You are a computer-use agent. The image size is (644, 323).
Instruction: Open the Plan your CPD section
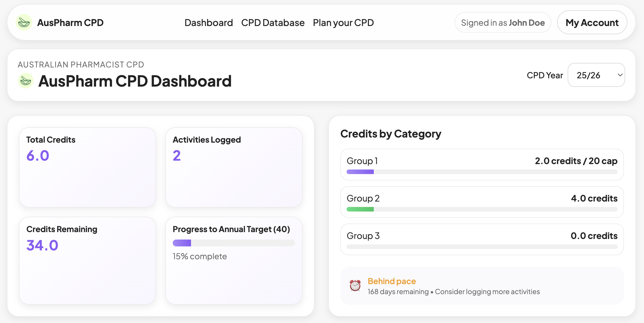pyautogui.click(x=343, y=23)
